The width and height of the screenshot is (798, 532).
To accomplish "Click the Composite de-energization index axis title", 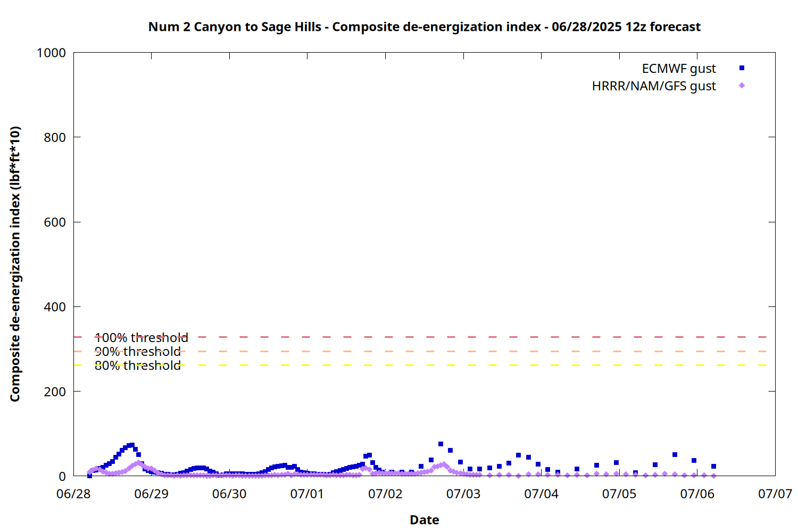I will [15, 264].
